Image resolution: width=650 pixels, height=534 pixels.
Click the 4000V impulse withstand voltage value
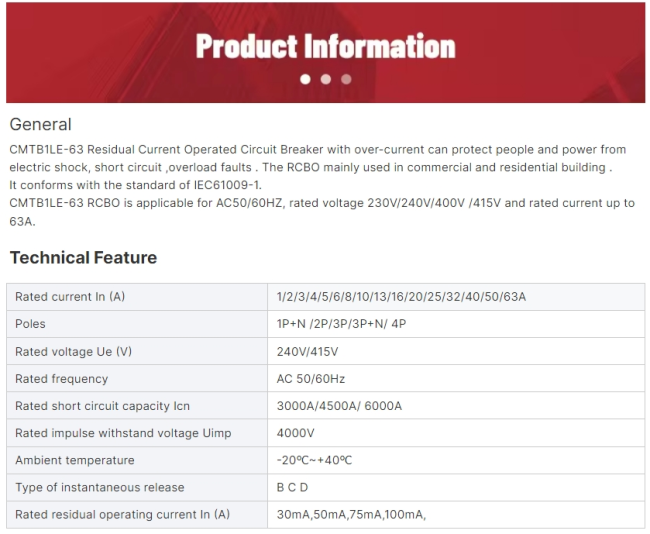295,433
